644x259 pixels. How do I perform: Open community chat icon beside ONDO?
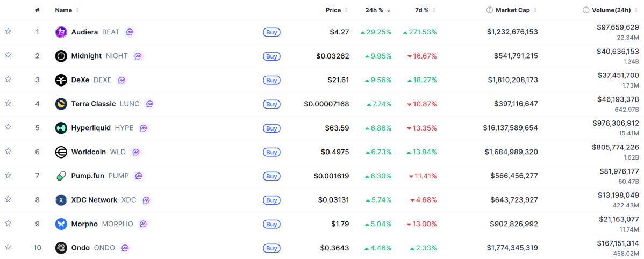tap(125, 248)
